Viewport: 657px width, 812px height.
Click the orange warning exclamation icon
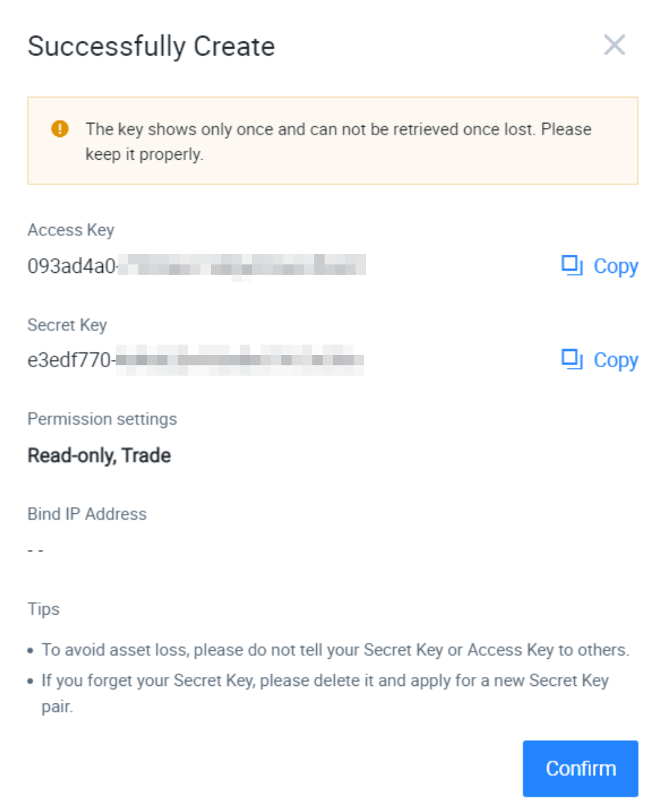click(59, 129)
